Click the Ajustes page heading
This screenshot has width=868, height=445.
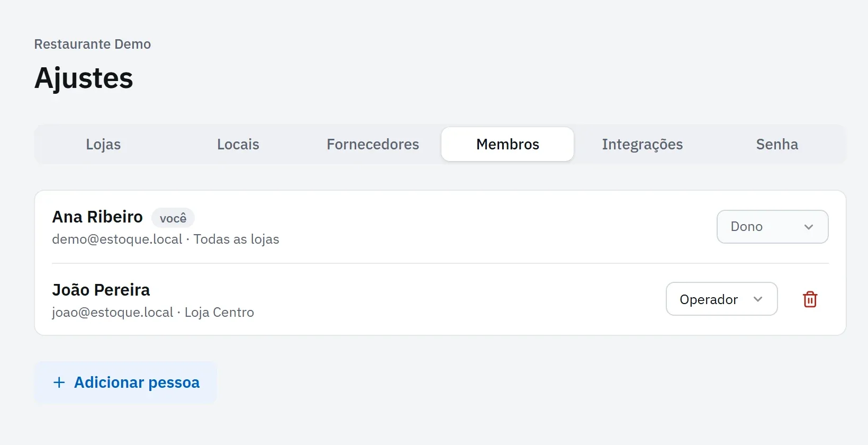click(x=84, y=78)
